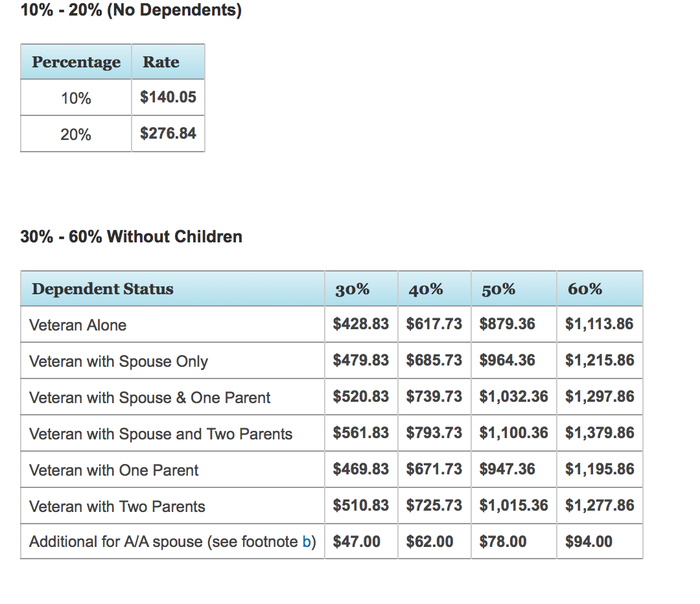
Task: Select the 10% rate $140.05 cell
Action: click(x=168, y=98)
